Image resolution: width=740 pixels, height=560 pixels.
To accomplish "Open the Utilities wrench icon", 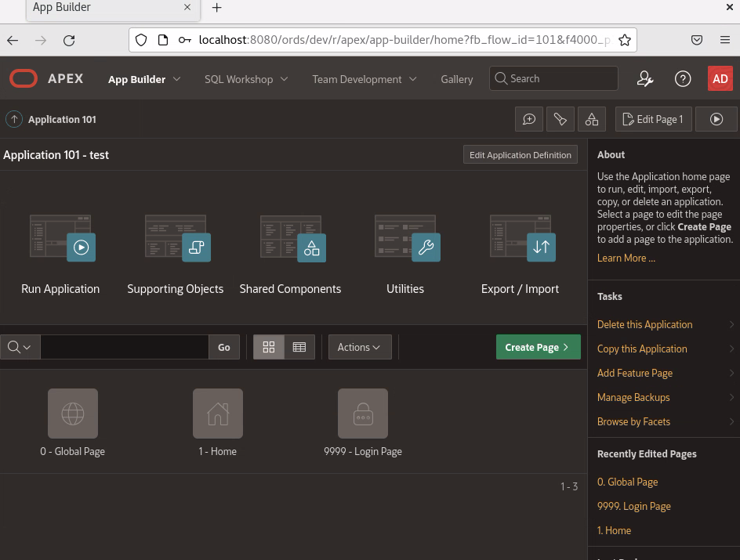I will point(405,238).
